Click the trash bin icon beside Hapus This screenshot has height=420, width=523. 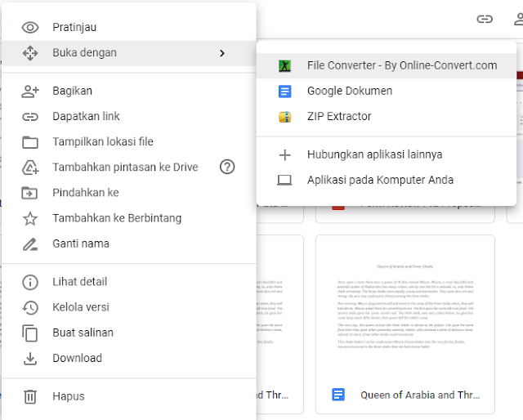(x=30, y=396)
